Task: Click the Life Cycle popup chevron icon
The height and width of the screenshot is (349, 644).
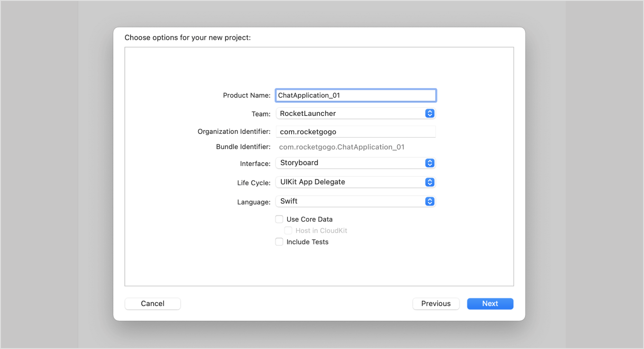Action: click(x=429, y=182)
